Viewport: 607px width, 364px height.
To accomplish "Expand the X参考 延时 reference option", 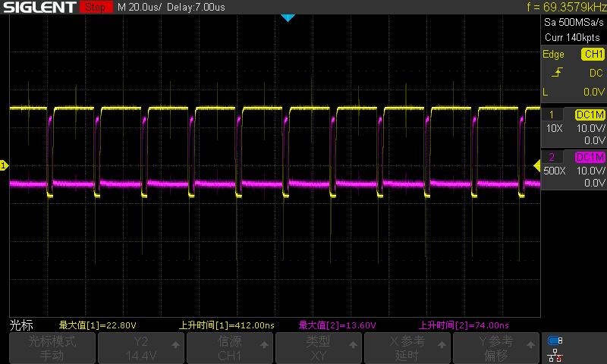I will [407, 348].
